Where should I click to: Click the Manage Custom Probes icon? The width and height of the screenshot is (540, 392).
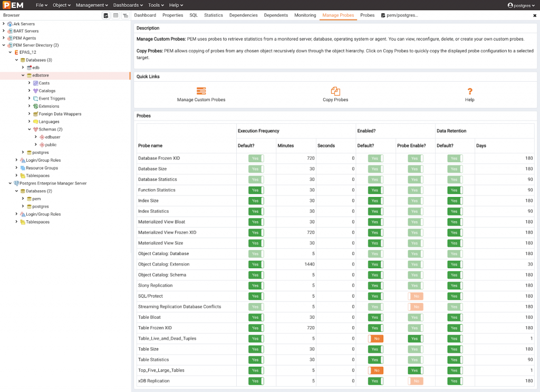tap(201, 91)
